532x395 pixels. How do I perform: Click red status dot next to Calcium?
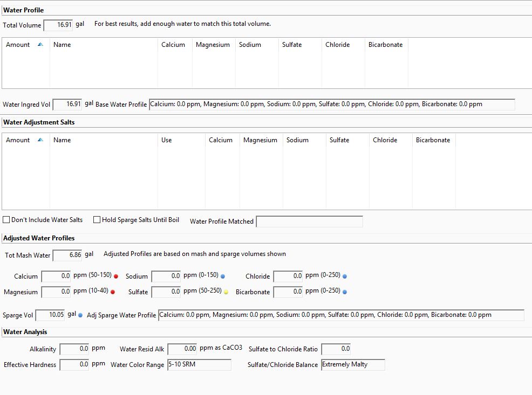point(116,276)
